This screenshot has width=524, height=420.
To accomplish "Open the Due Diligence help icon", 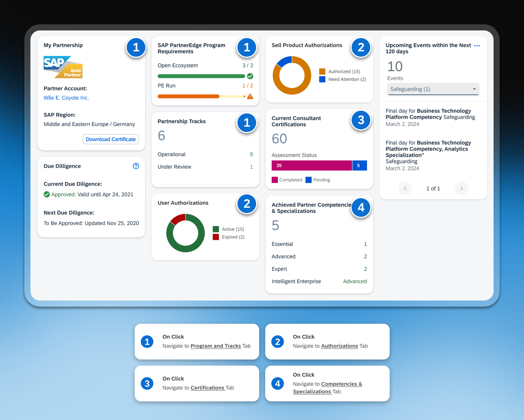I will click(x=136, y=166).
